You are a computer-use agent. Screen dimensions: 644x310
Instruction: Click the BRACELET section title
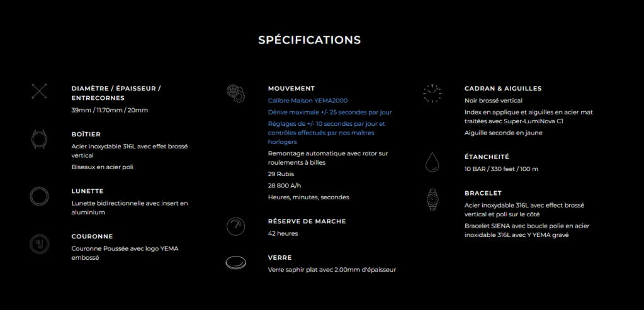coord(483,193)
